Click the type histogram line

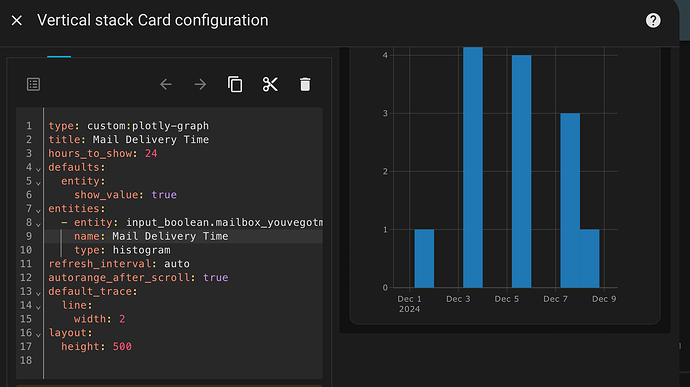click(122, 250)
